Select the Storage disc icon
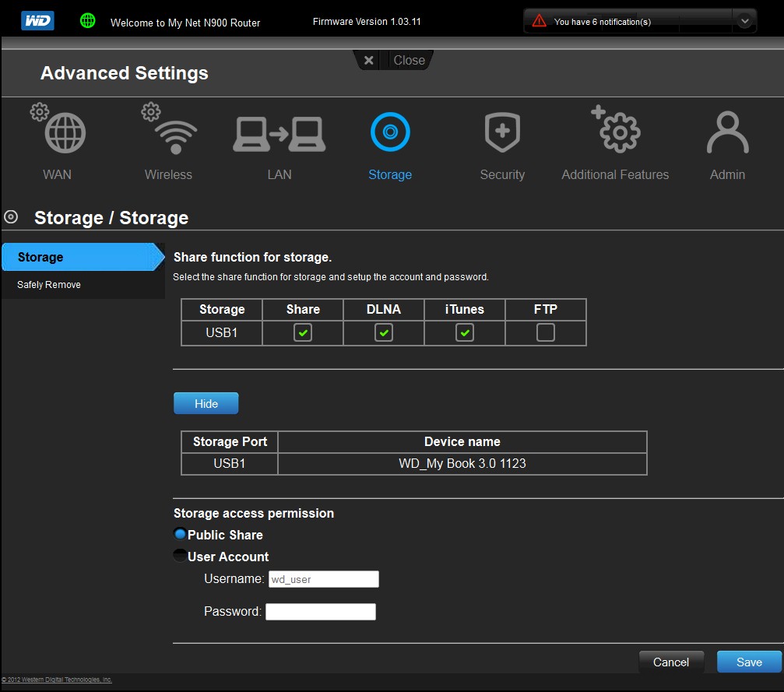The width and height of the screenshot is (784, 692). (x=390, y=132)
